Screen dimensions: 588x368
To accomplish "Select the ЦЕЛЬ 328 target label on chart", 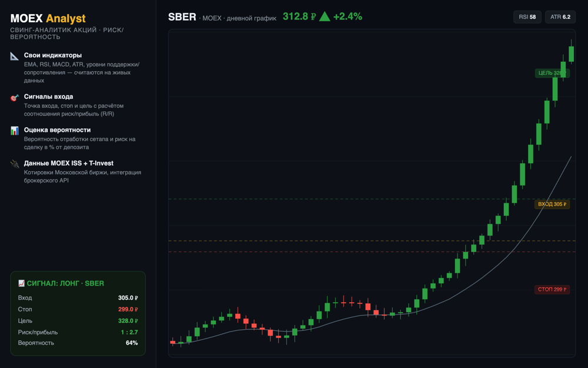I will pyautogui.click(x=552, y=73).
